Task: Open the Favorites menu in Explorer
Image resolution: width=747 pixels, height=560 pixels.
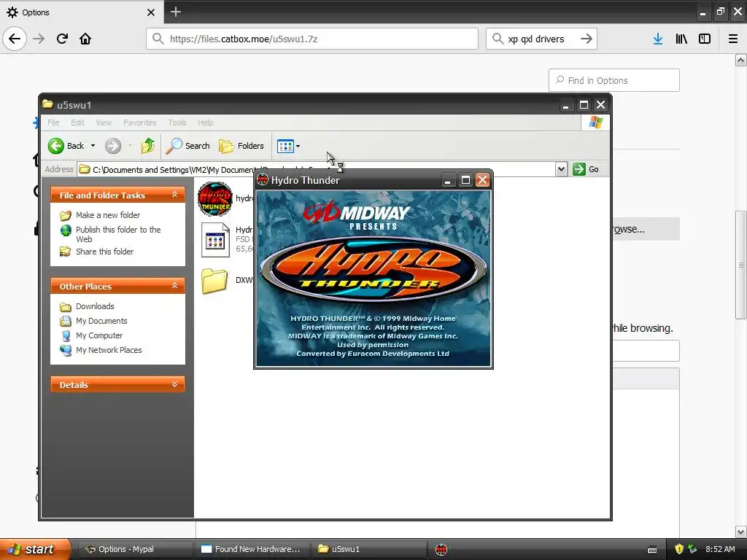Action: click(139, 122)
